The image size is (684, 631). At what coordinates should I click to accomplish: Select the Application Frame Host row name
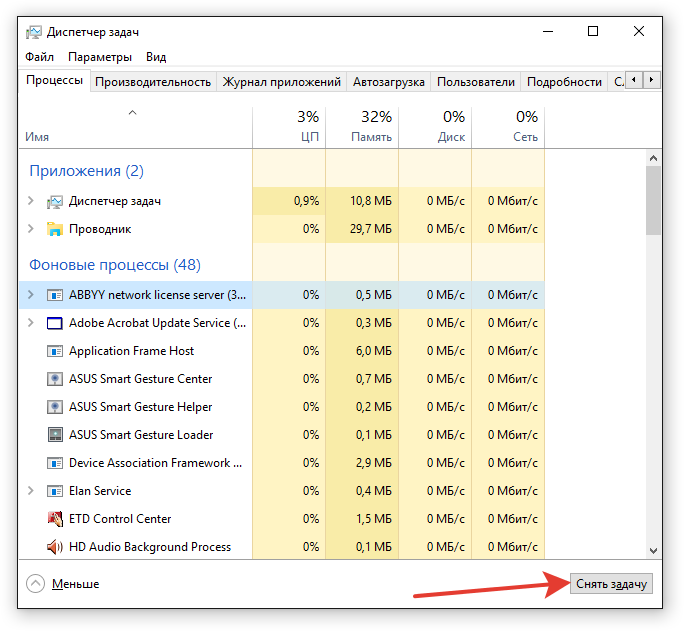click(x=131, y=351)
